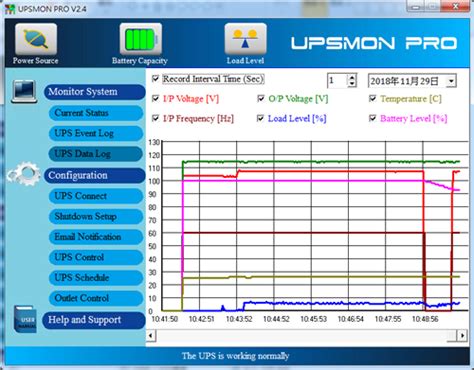Open the UPS Event Log page
Screen dimensions: 474x370
point(96,133)
